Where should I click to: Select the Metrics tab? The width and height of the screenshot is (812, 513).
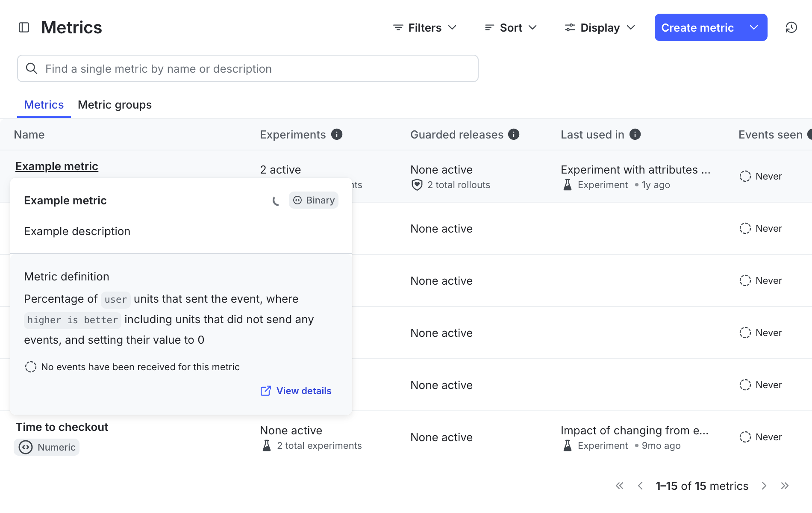point(44,105)
